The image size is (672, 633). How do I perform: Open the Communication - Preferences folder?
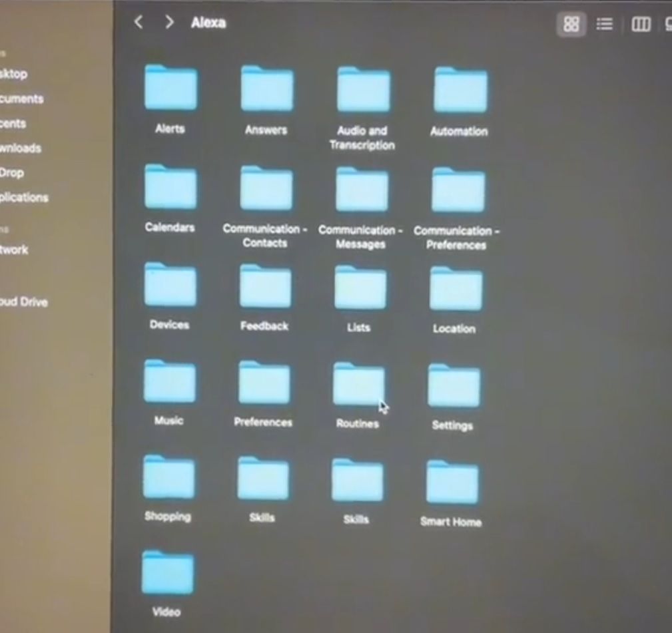[458, 190]
